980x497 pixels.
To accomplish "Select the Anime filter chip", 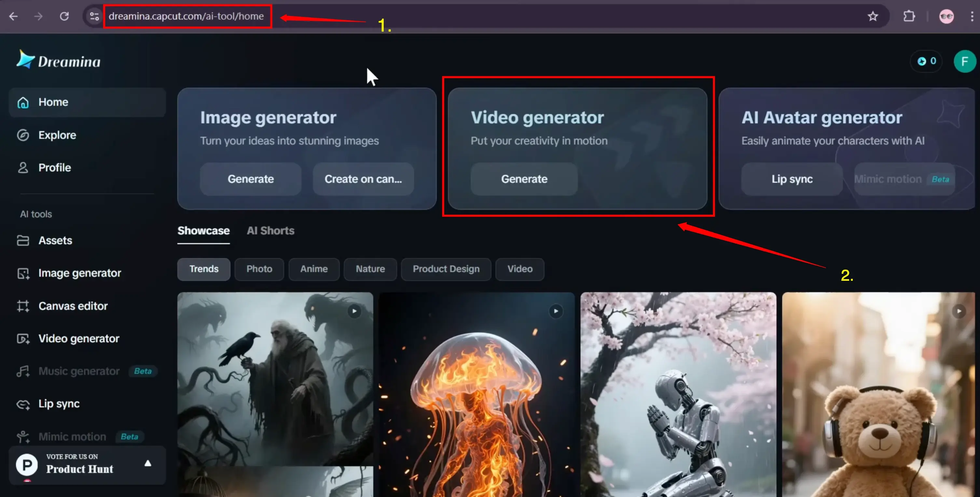I will click(x=314, y=269).
